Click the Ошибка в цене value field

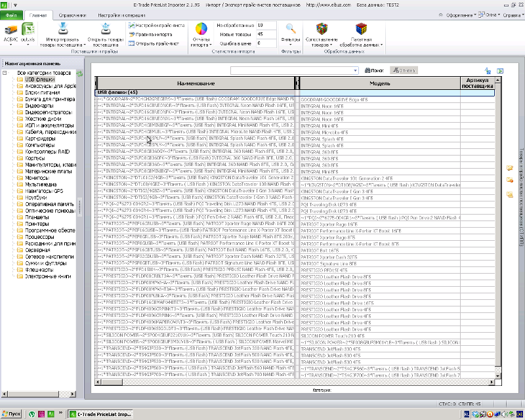[266, 43]
